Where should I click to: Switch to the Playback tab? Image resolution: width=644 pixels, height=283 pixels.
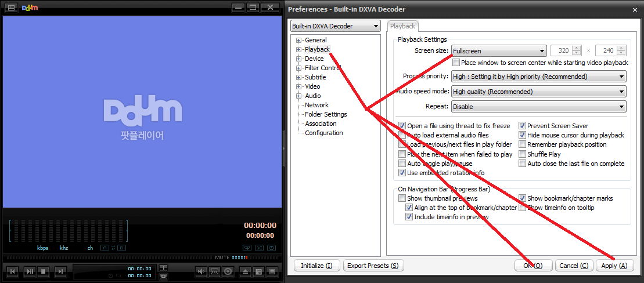(x=402, y=26)
